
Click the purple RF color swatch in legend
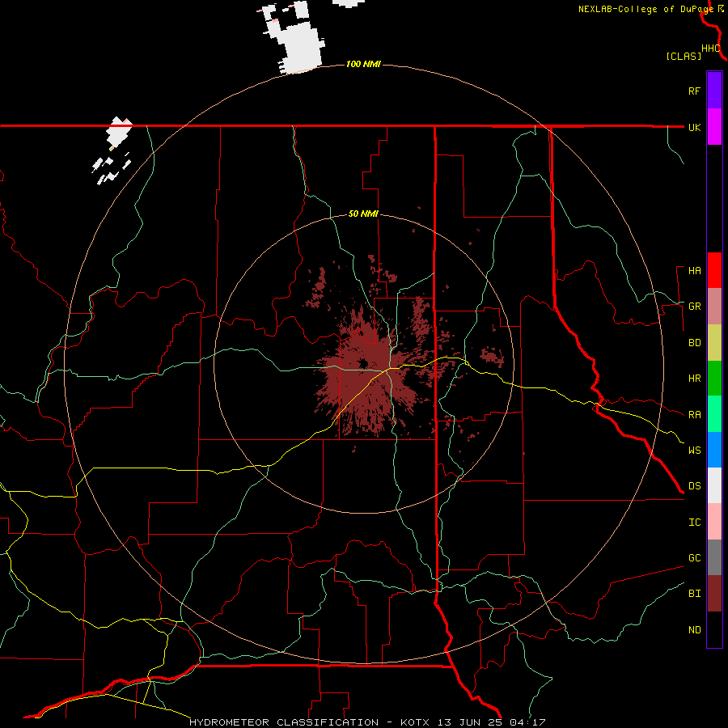coord(714,91)
